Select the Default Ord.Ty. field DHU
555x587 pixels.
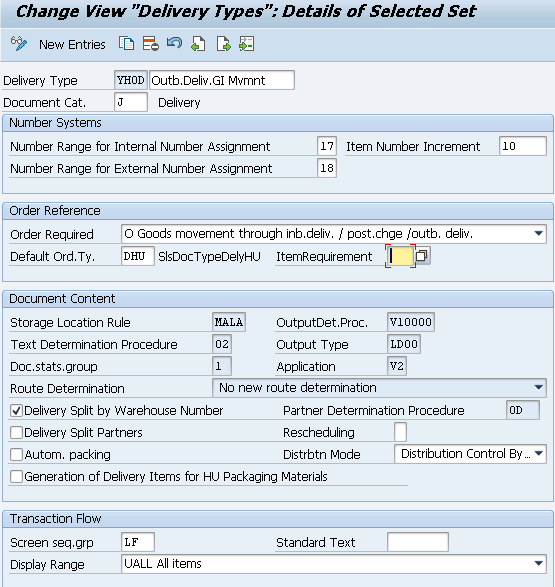(138, 256)
